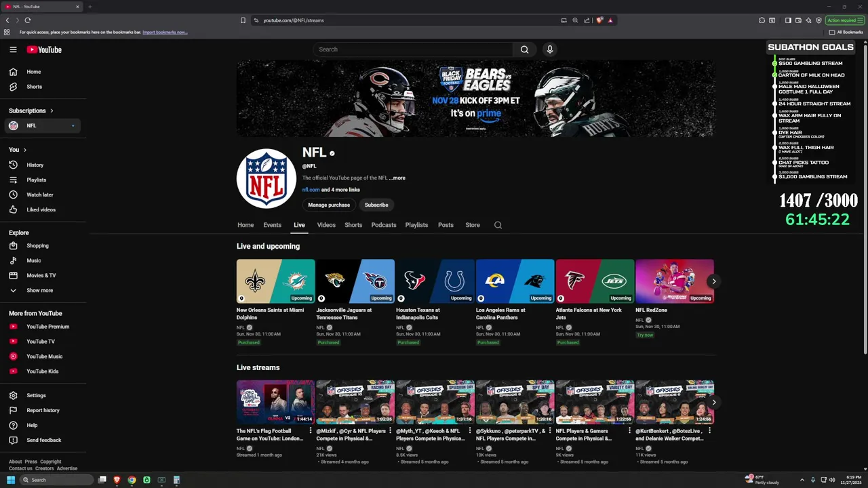Open Saints at Dolphins thumbnail
This screenshot has width=868, height=488.
coord(275,281)
